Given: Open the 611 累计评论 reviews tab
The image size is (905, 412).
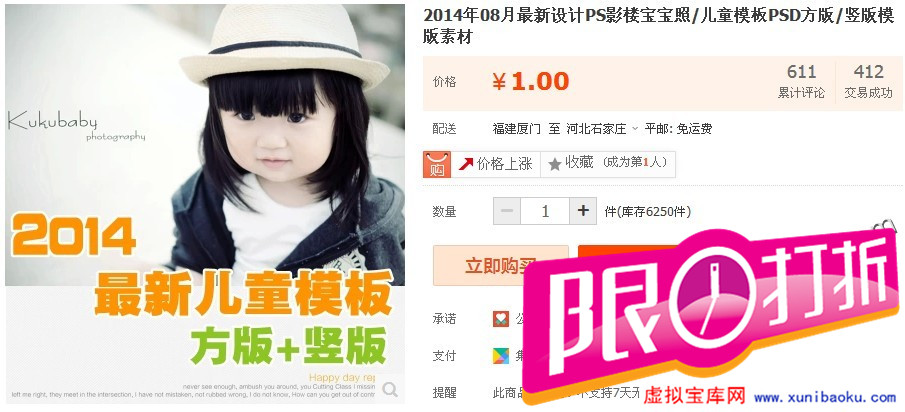Looking at the screenshot, I should click(x=801, y=82).
